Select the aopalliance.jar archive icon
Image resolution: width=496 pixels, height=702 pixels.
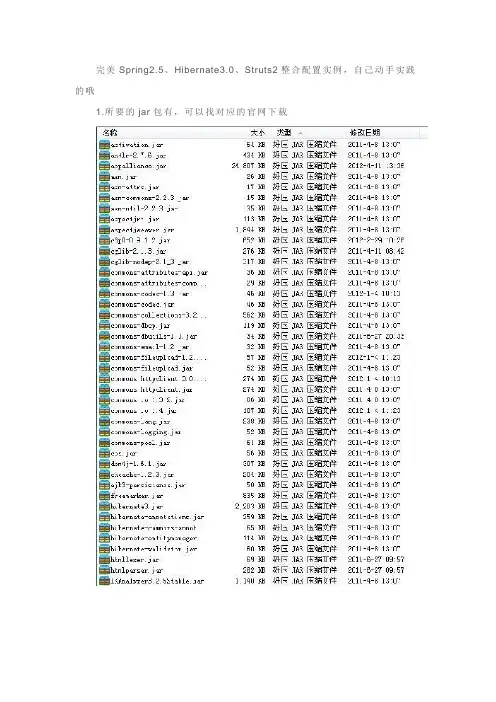coord(104,166)
